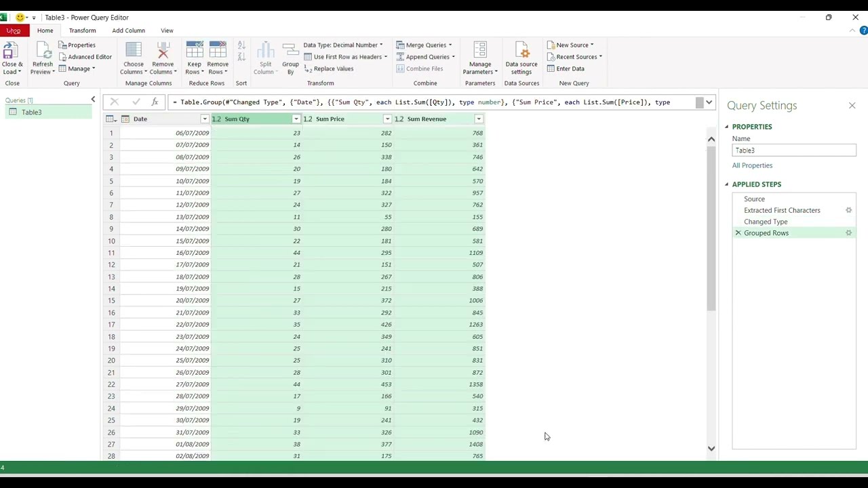This screenshot has height=488, width=868.
Task: Click the Sum Price 1.2 data type icon
Action: coord(308,119)
